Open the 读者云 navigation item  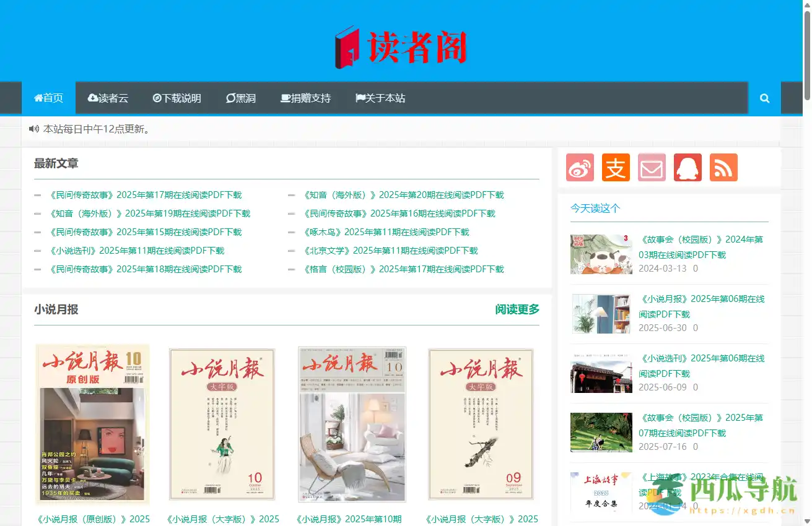click(x=108, y=98)
